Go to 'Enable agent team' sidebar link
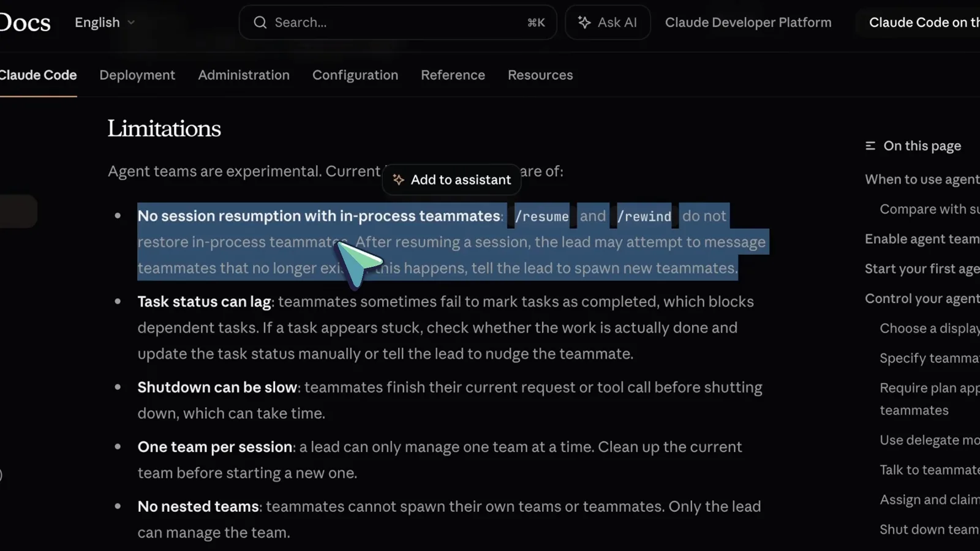The image size is (980, 551). tap(922, 239)
